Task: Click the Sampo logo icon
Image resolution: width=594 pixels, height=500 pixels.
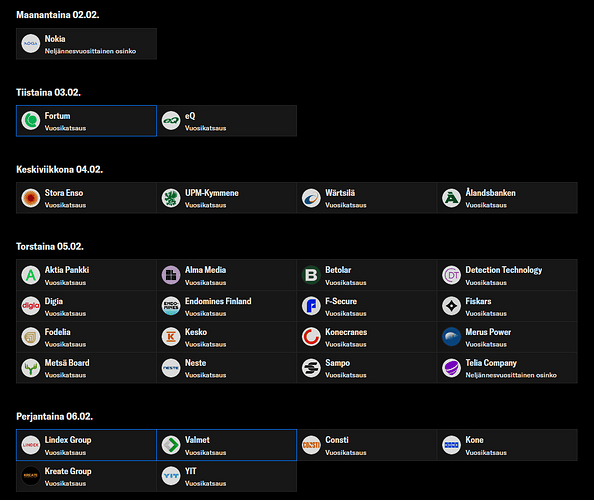Action: click(311, 368)
